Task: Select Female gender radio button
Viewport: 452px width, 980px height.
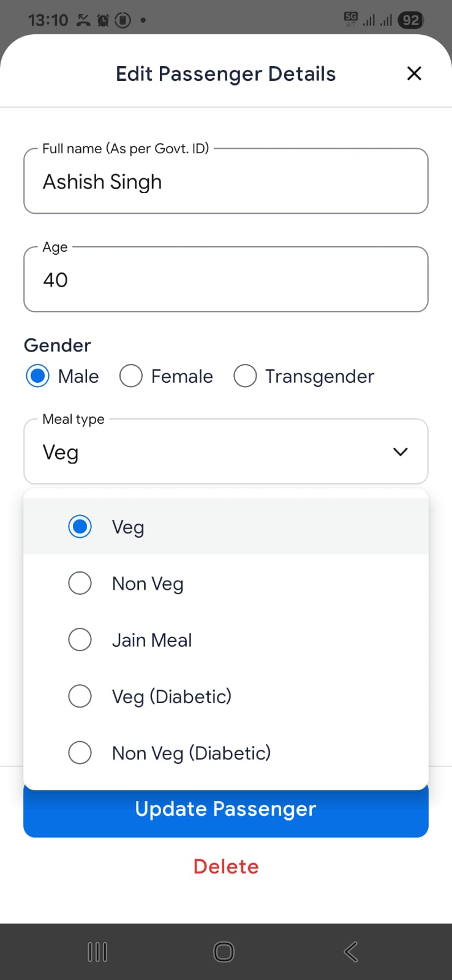Action: point(131,376)
